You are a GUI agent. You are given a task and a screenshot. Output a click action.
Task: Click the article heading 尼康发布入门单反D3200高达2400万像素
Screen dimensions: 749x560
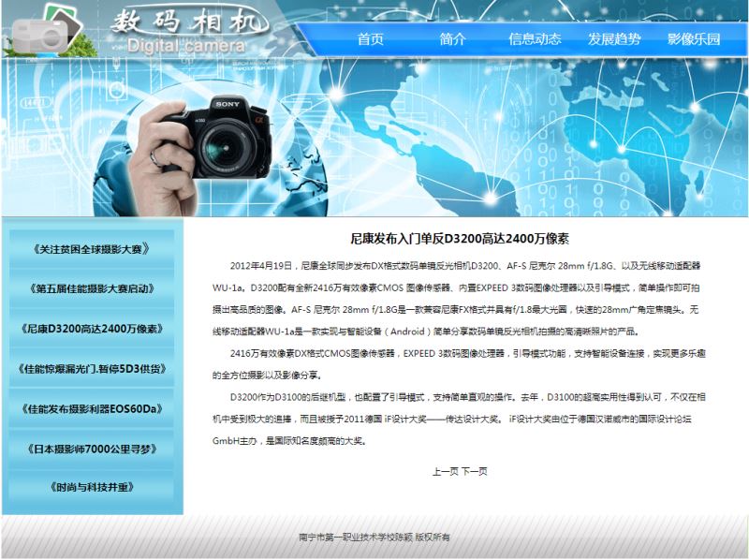(465, 239)
